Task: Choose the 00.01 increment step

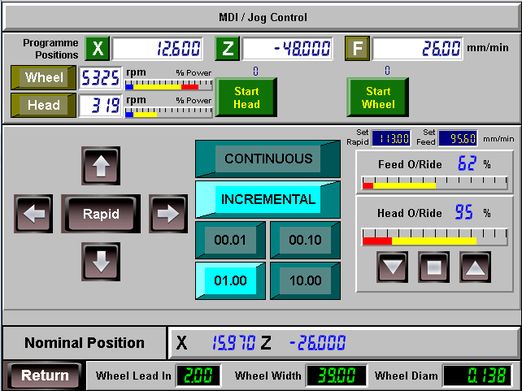Action: (x=230, y=240)
